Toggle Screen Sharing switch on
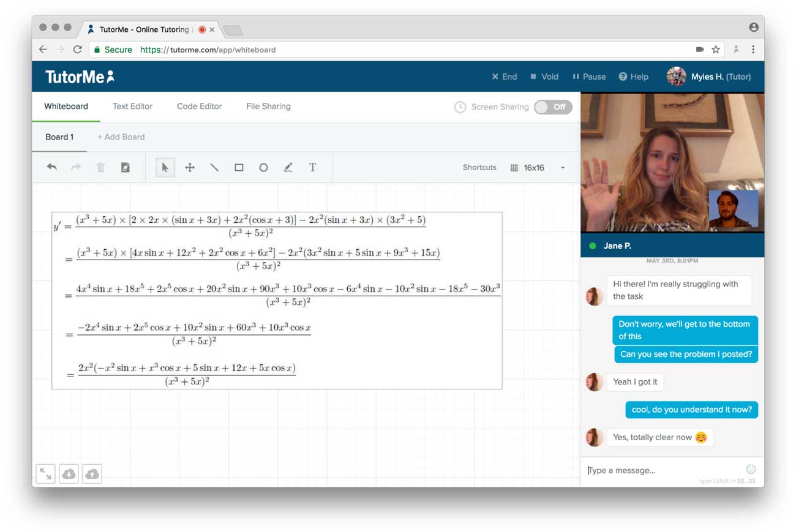This screenshot has height=532, width=796. tap(553, 107)
